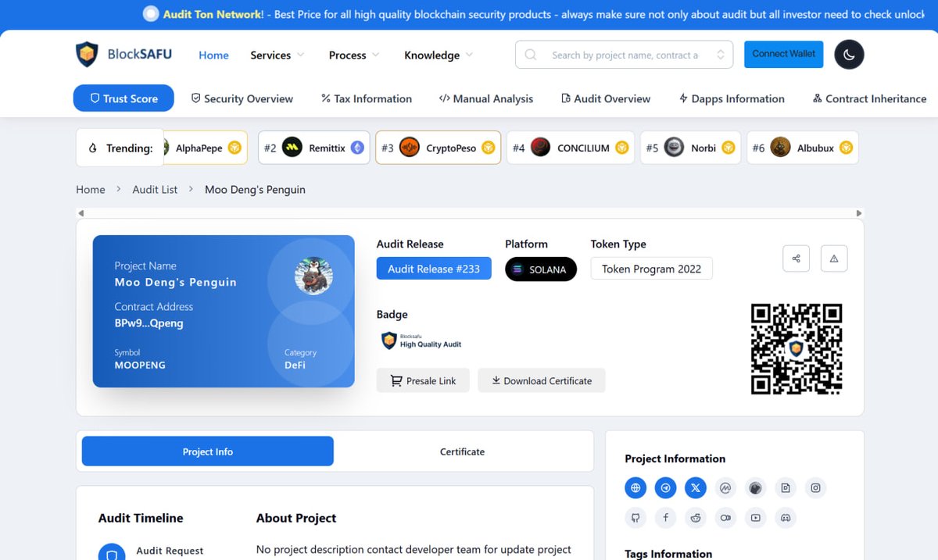Open the CONCILIUM trending project

(x=571, y=148)
